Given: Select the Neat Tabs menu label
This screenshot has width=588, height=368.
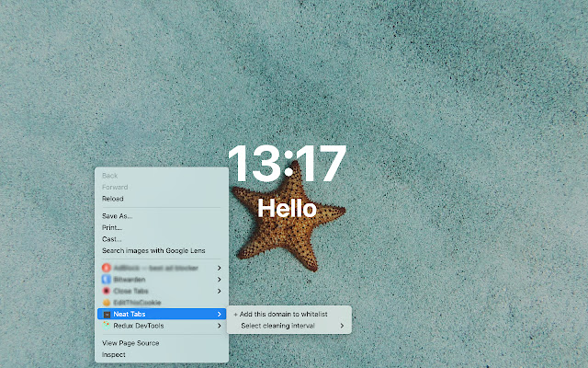Looking at the screenshot, I should 130,315.
